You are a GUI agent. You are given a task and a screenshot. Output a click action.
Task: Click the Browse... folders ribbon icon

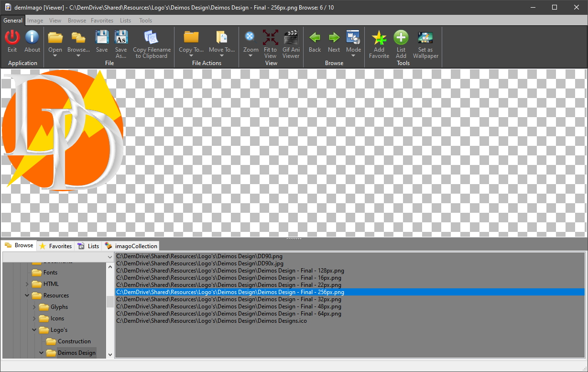[78, 37]
